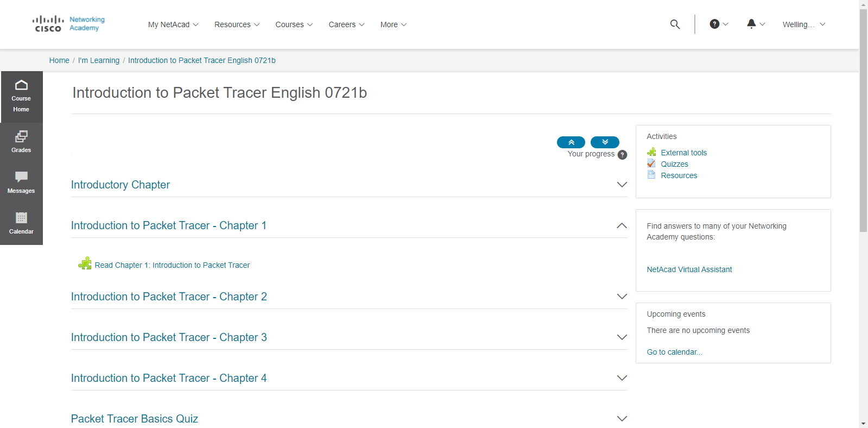Open the Resources activities link

(x=679, y=175)
